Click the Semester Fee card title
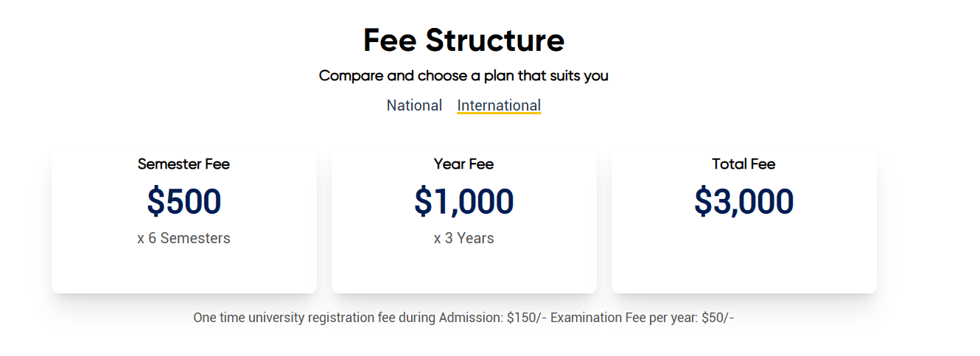The image size is (980, 356). coord(183,164)
